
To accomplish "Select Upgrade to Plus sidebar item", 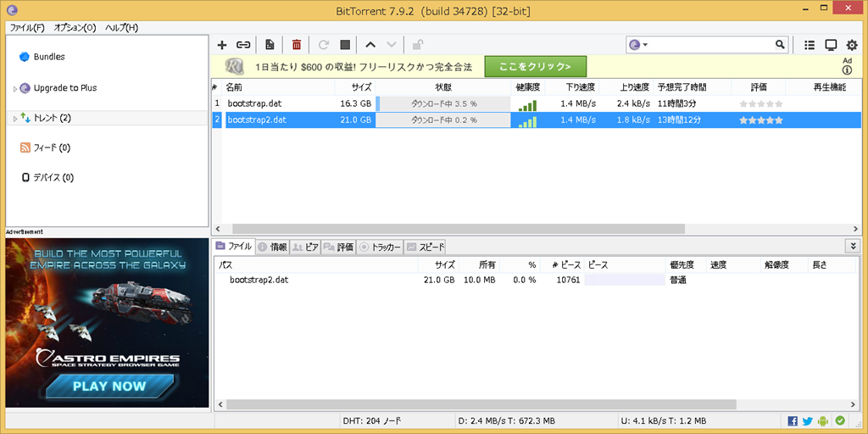I will [x=64, y=87].
